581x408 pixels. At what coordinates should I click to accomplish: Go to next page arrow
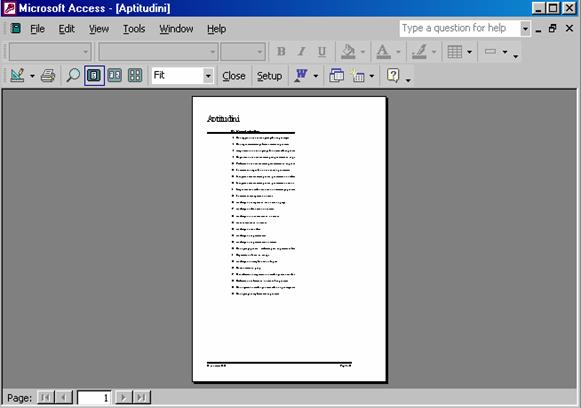[123, 398]
